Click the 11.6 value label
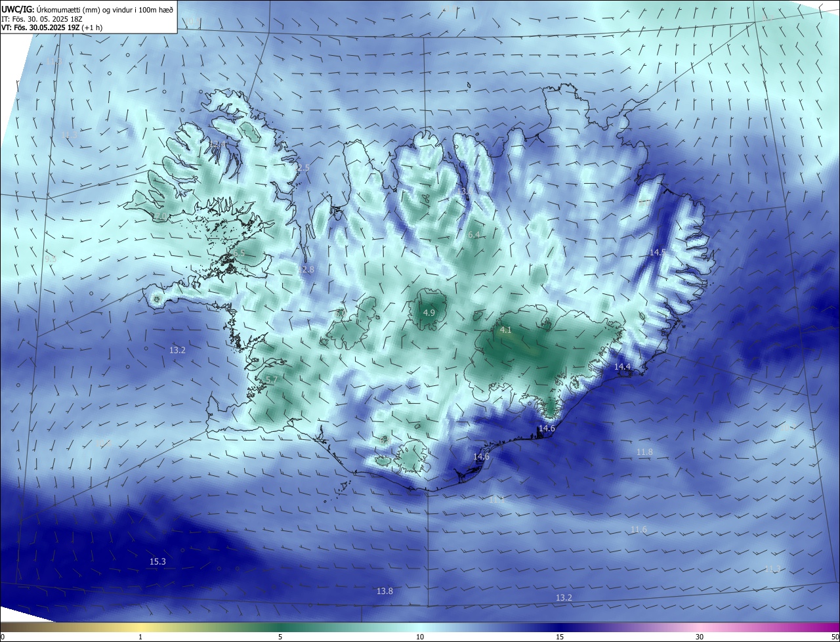This screenshot has height=642, width=840. 639,529
